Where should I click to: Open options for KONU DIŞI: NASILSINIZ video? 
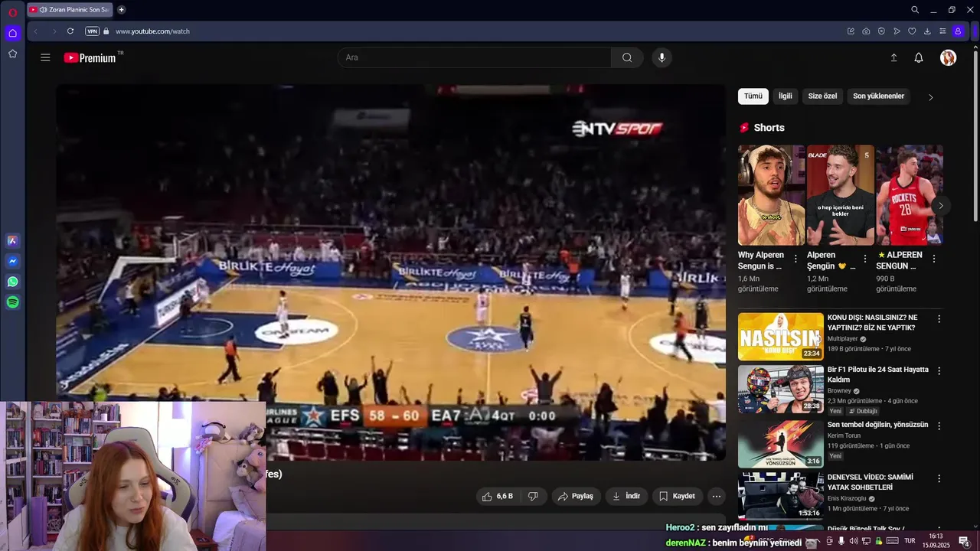[x=939, y=318]
